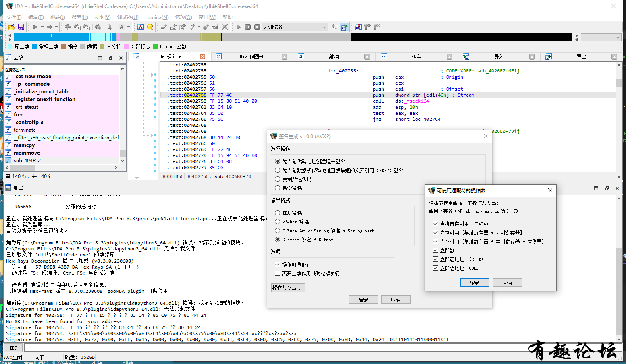The width and height of the screenshot is (626, 364).
Task: Choose C Byte Array String 签名 format
Action: [277, 230]
